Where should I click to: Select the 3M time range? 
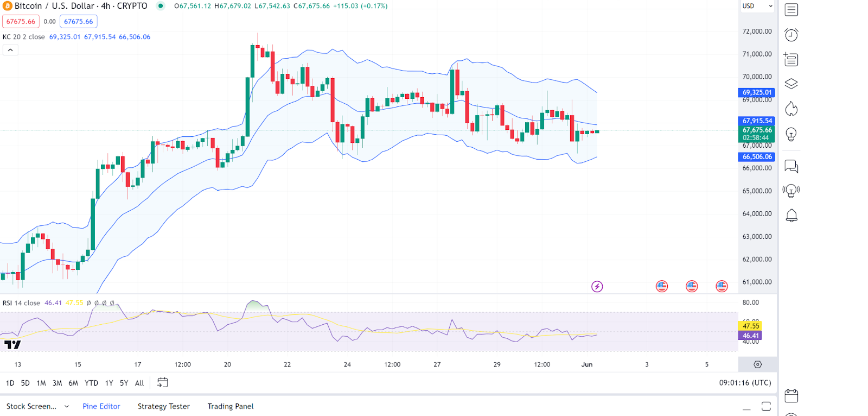tap(58, 383)
